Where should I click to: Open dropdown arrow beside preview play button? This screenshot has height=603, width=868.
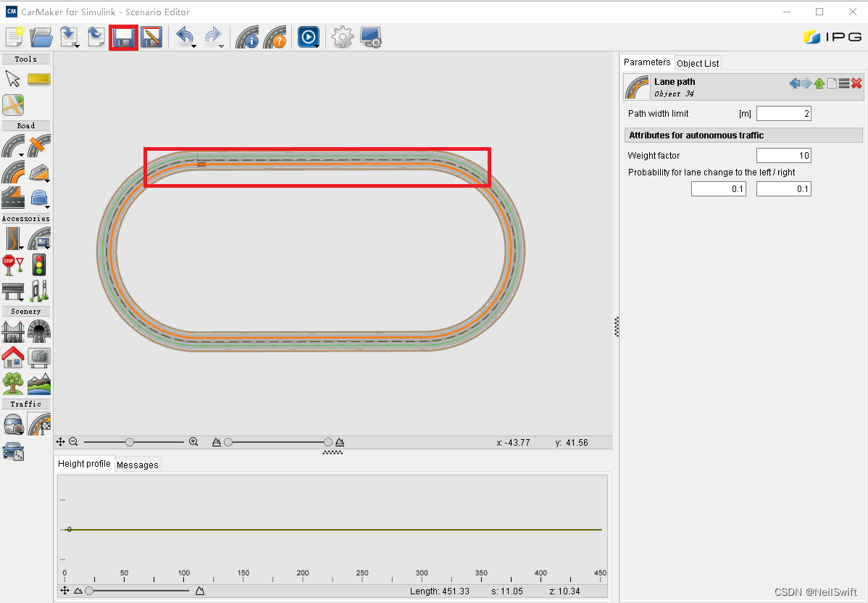(x=317, y=46)
